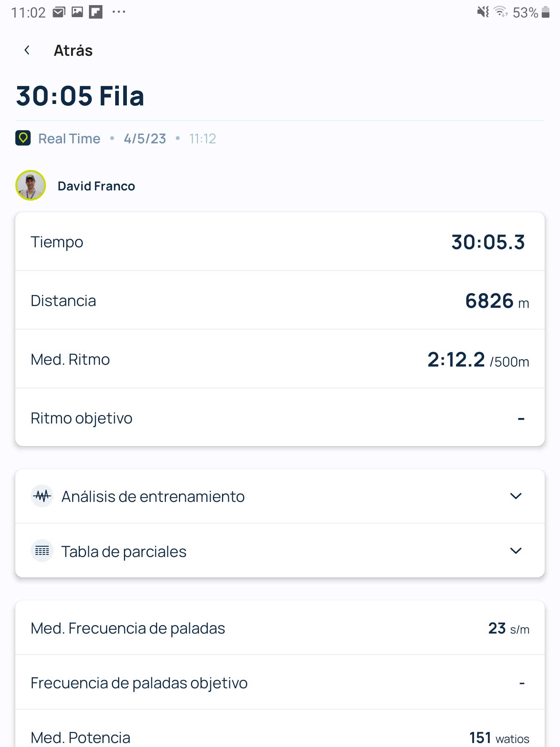The height and width of the screenshot is (747, 560).
Task: Expand the Análisis de entrenamiento chevron
Action: 516,496
